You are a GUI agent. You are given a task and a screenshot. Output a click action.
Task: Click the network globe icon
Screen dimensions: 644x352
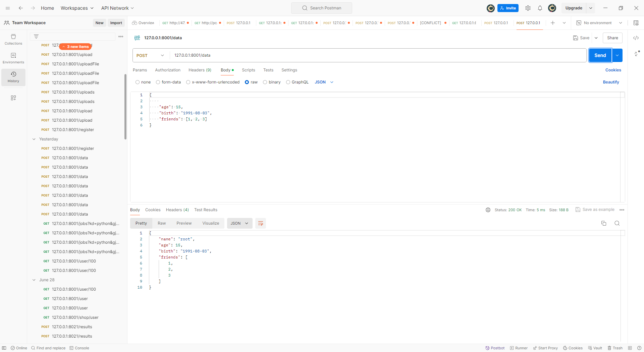[488, 210]
